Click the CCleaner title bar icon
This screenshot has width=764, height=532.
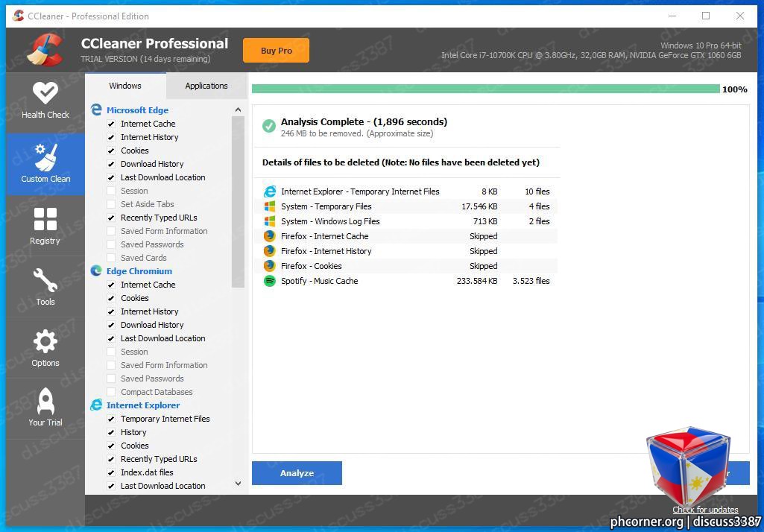pos(19,16)
